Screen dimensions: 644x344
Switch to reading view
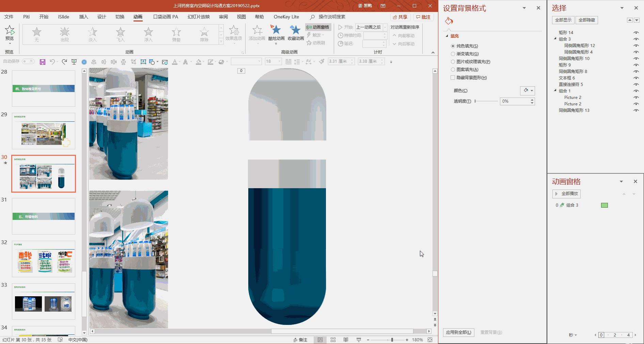click(346, 340)
